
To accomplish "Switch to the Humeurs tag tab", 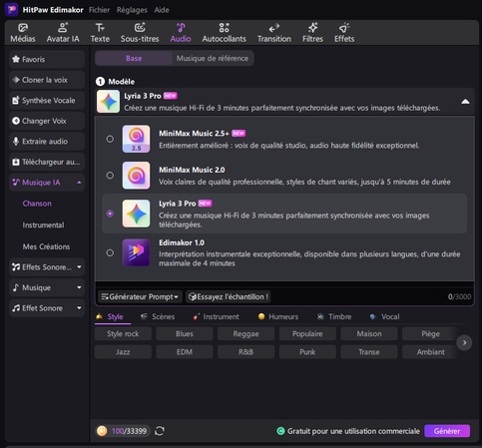I will click(278, 316).
